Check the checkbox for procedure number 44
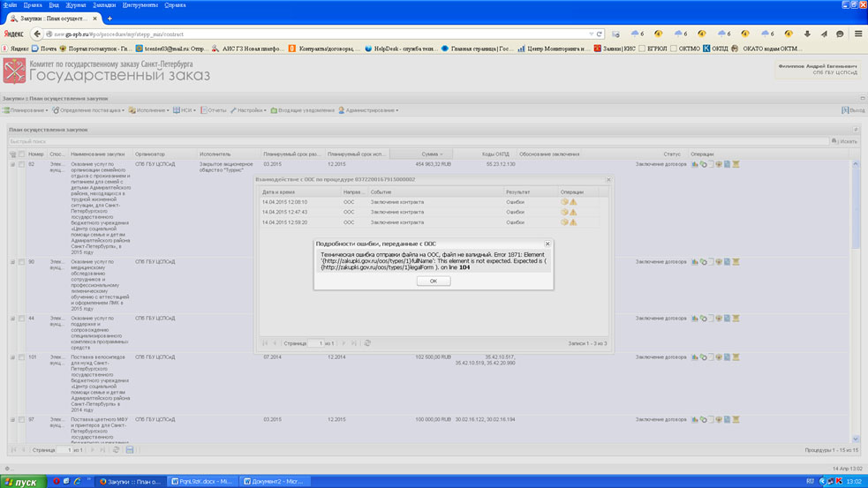This screenshot has height=488, width=868. [21, 319]
